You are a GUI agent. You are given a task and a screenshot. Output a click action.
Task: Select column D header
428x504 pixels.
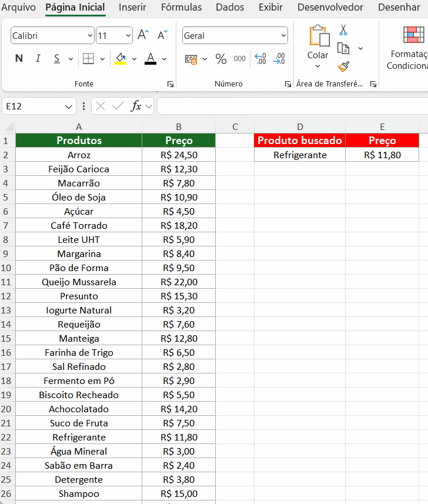[300, 127]
